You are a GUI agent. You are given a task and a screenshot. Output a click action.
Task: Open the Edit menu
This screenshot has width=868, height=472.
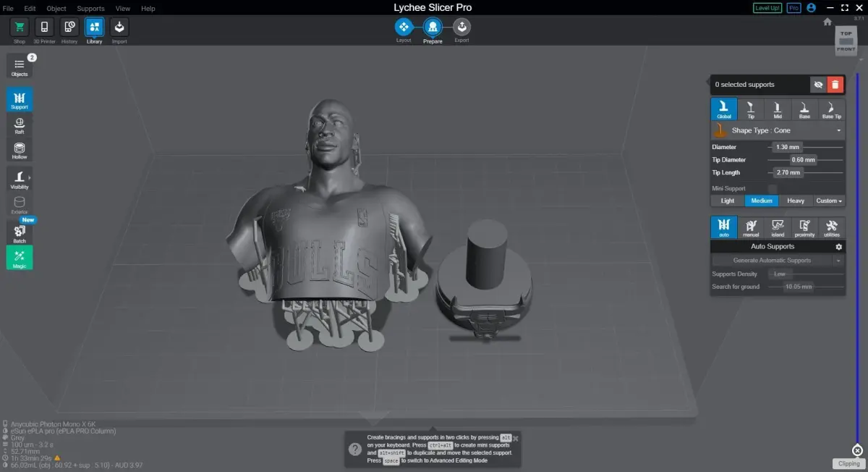point(30,9)
